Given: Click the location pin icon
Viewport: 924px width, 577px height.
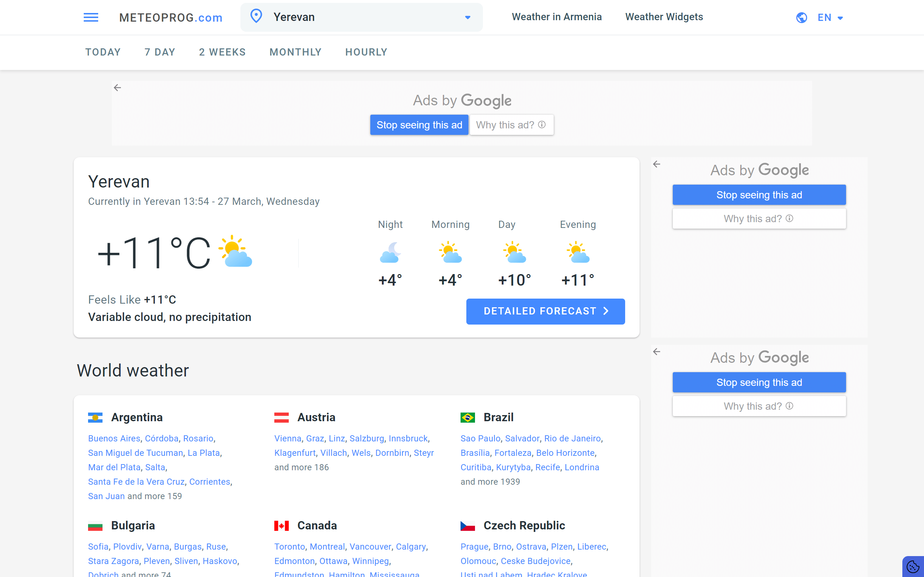Looking at the screenshot, I should tap(256, 17).
